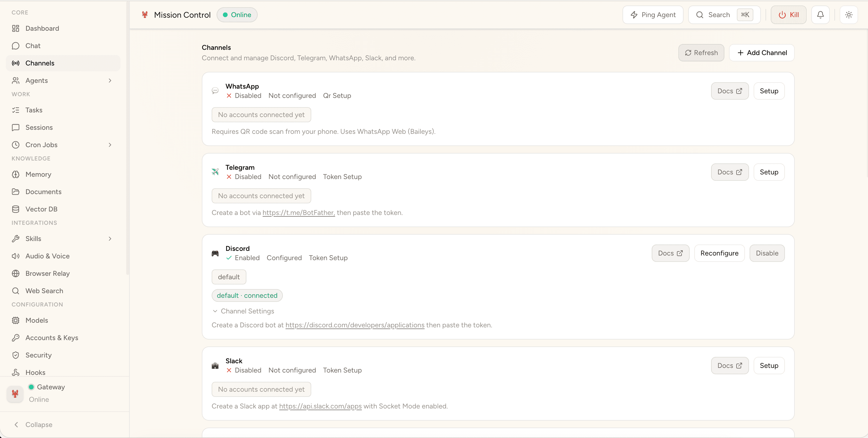Disable the Discord channel
868x438 pixels.
pos(767,253)
